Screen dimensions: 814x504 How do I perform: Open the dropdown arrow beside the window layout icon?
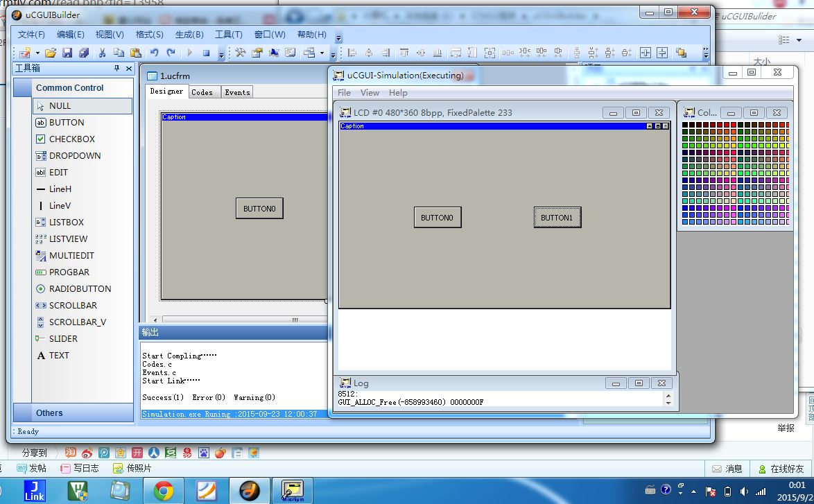(x=322, y=53)
